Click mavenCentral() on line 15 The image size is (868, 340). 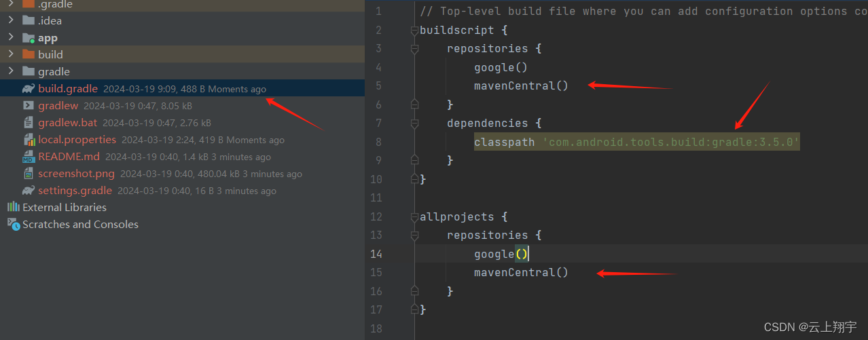click(521, 272)
